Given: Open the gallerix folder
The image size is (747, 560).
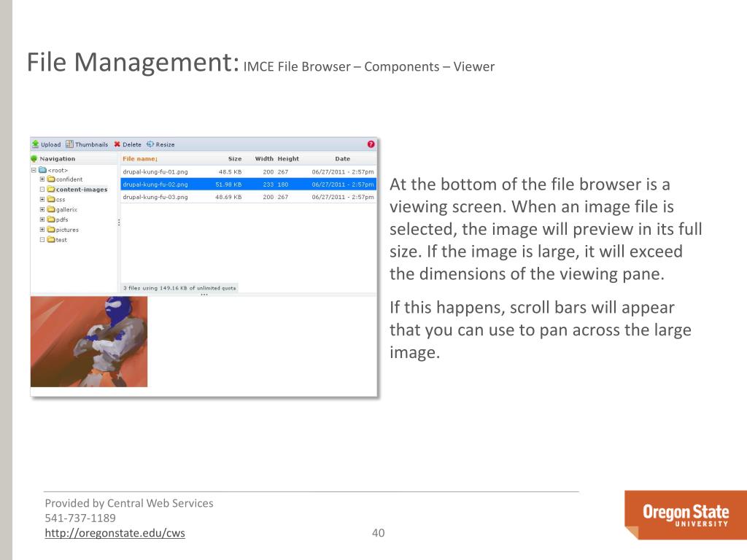Looking at the screenshot, I should click(x=62, y=209).
